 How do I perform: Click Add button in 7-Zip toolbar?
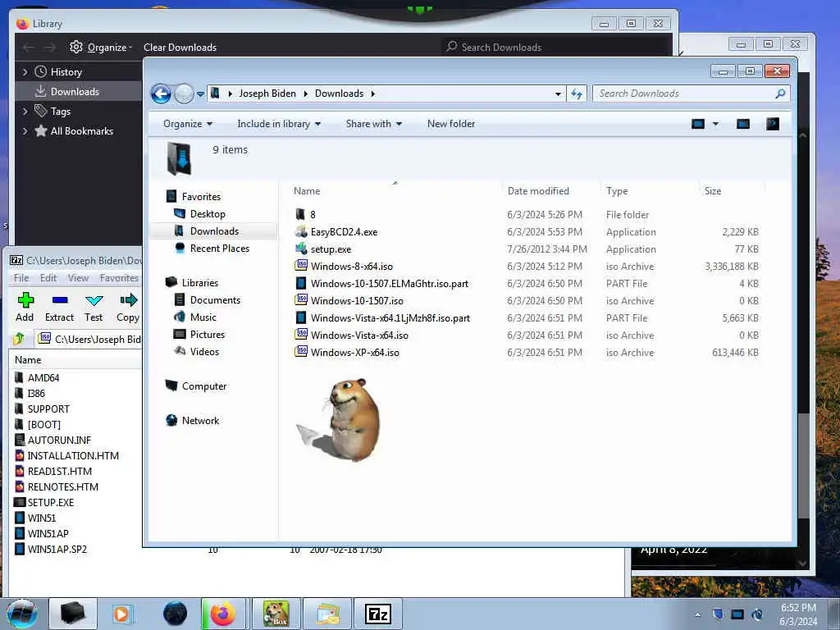[25, 308]
